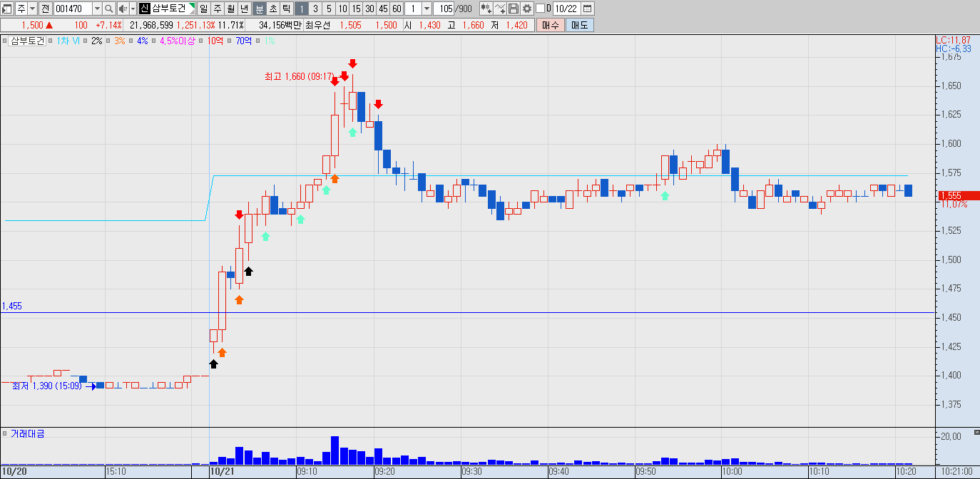Select the 45-minute interval button
This screenshot has width=980, height=479.
[383, 9]
